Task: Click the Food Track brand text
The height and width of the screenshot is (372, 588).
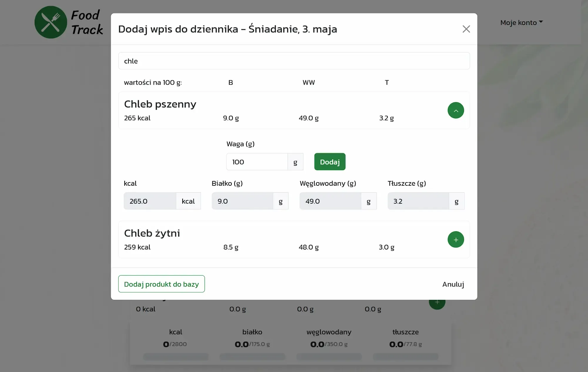Action: click(x=87, y=22)
